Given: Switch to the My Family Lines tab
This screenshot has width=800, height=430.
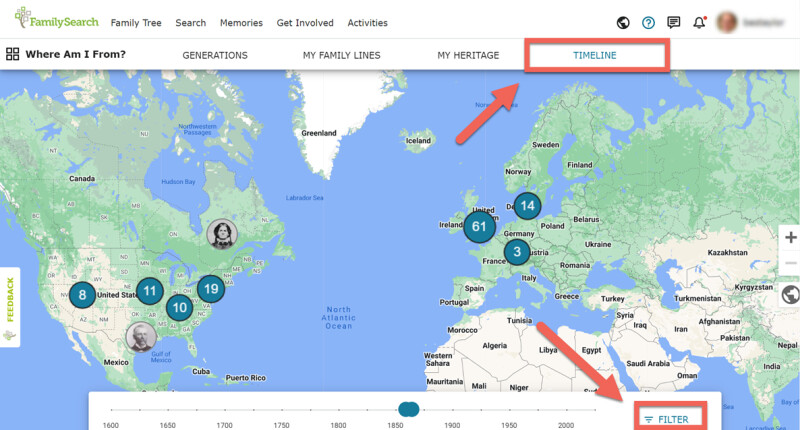Looking at the screenshot, I should click(x=341, y=55).
